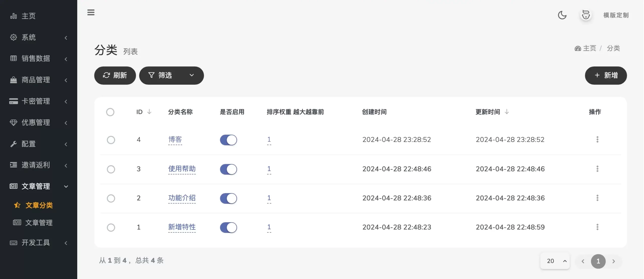Select the 卡密管理 sidebar item

(x=35, y=101)
